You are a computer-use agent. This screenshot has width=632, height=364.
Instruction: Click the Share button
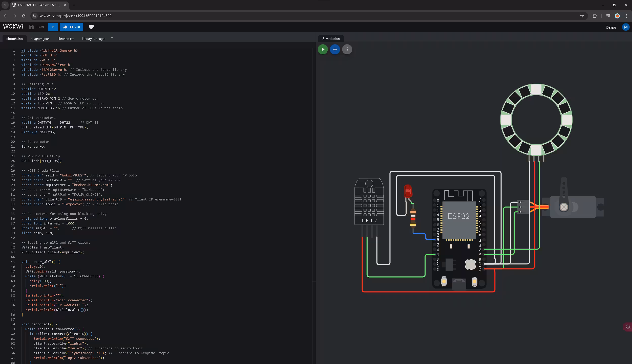click(72, 27)
